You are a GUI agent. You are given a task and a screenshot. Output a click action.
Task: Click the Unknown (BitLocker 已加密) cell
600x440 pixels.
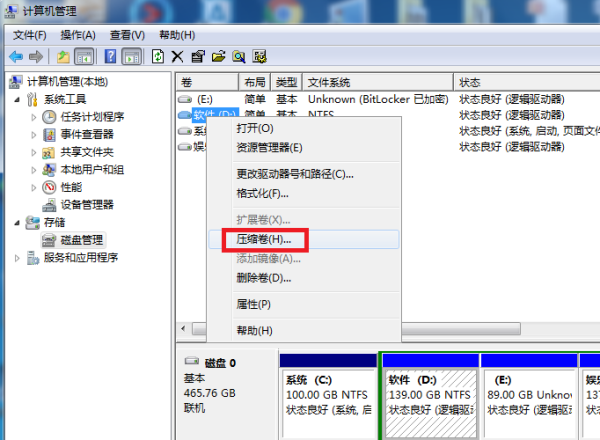point(378,99)
